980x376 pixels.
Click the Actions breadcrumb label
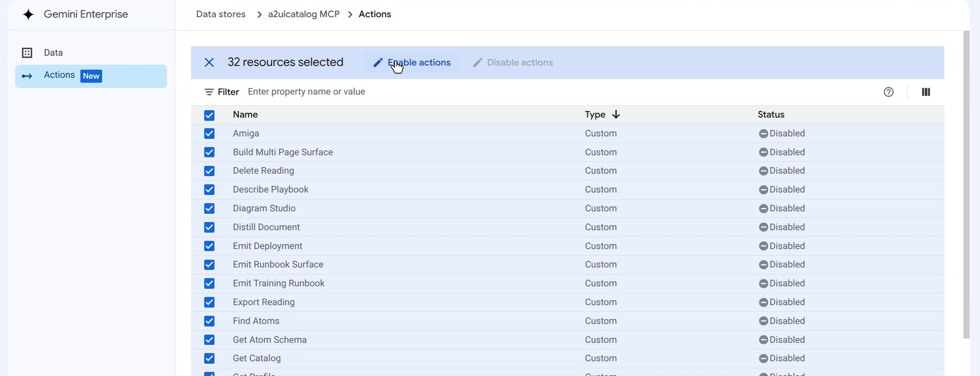coord(375,14)
